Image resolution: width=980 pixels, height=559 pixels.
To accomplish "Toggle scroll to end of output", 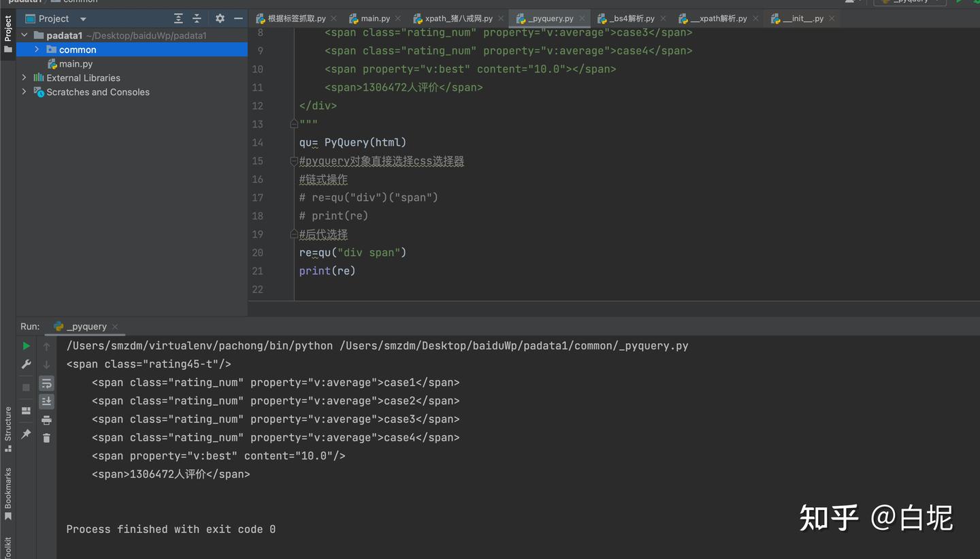I will [46, 402].
